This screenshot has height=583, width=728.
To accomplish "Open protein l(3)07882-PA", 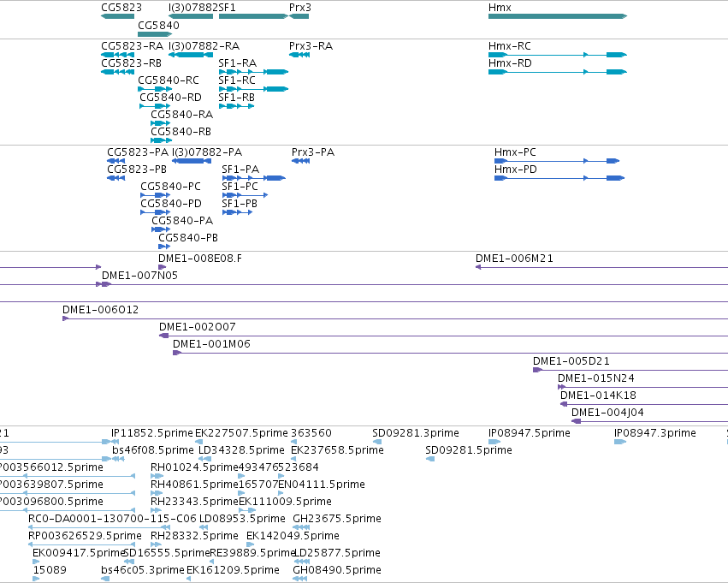I will pos(192,161).
